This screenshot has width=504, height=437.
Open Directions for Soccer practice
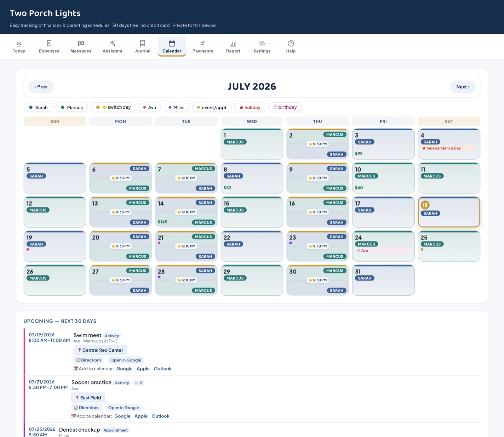tap(87, 408)
